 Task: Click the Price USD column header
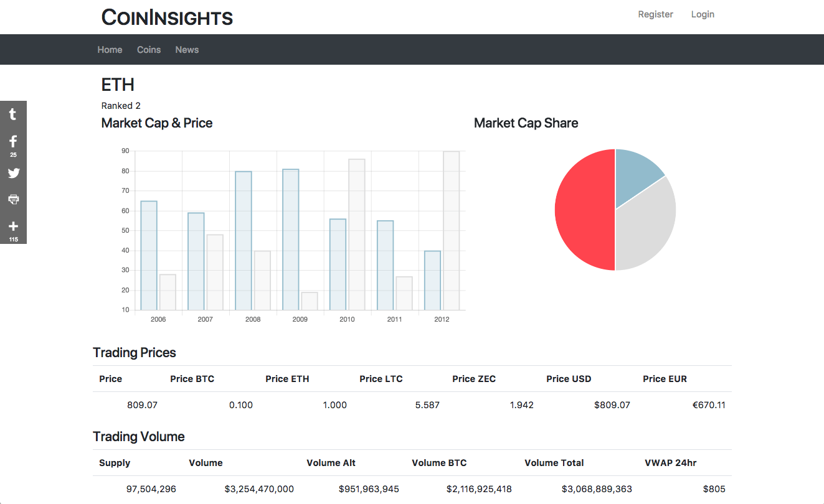coord(569,379)
